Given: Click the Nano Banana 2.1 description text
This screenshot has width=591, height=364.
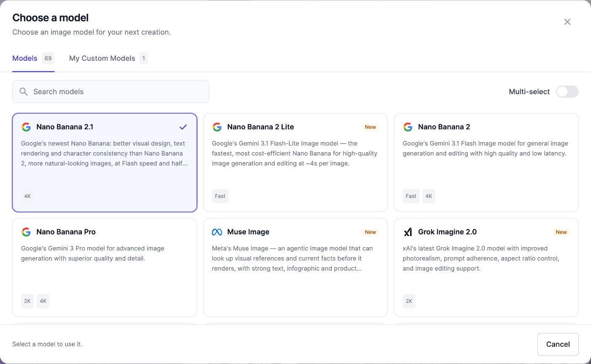Looking at the screenshot, I should 104,154.
